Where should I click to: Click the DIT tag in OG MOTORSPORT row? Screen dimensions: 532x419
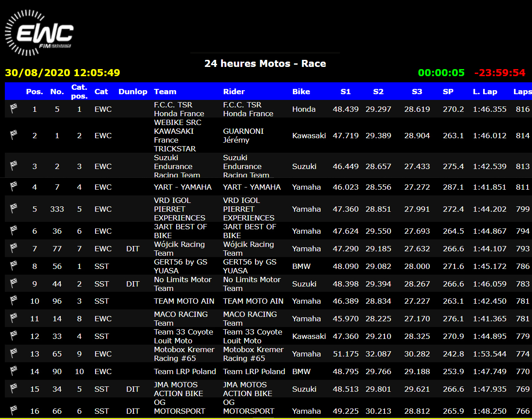coord(133,411)
